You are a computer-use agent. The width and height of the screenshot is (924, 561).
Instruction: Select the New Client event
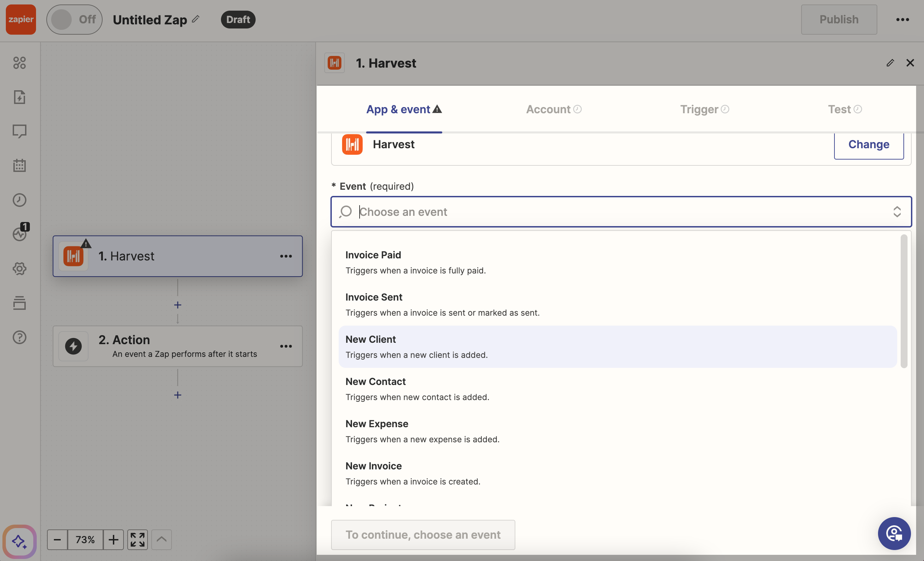click(618, 347)
